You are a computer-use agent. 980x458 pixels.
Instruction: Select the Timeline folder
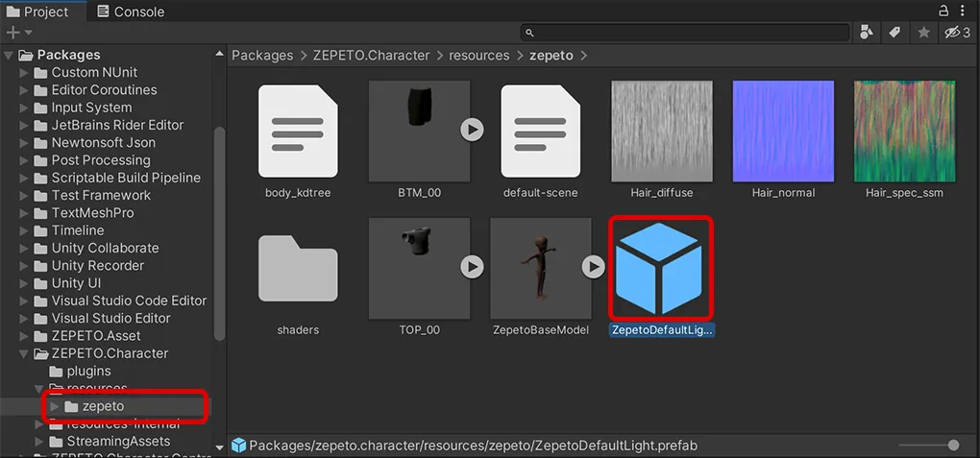[x=69, y=229]
